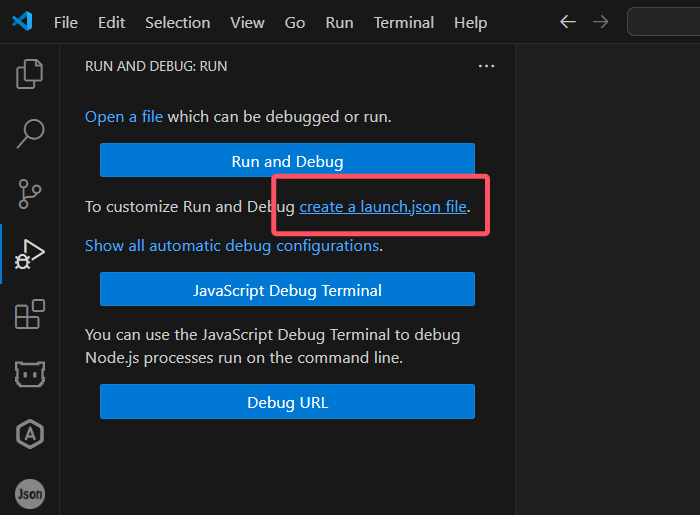
Task: Click the blue Run and Debug button
Action: click(x=287, y=161)
